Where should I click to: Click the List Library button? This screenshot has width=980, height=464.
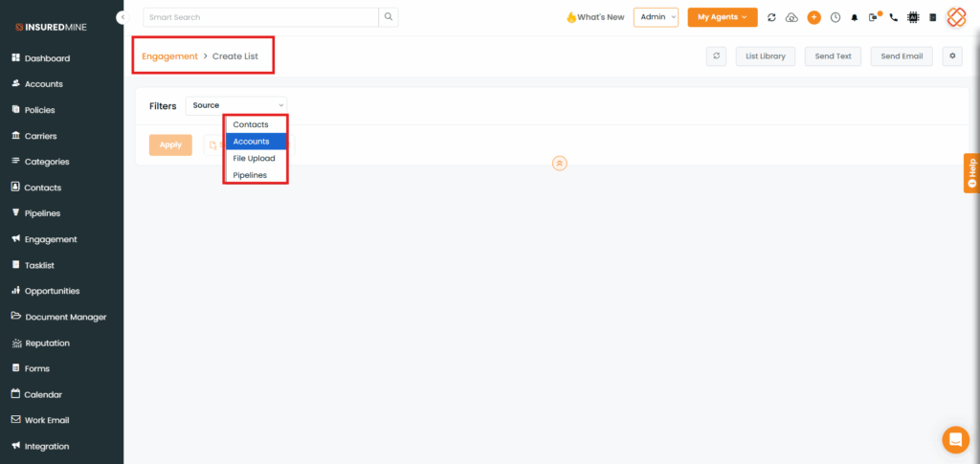(766, 56)
